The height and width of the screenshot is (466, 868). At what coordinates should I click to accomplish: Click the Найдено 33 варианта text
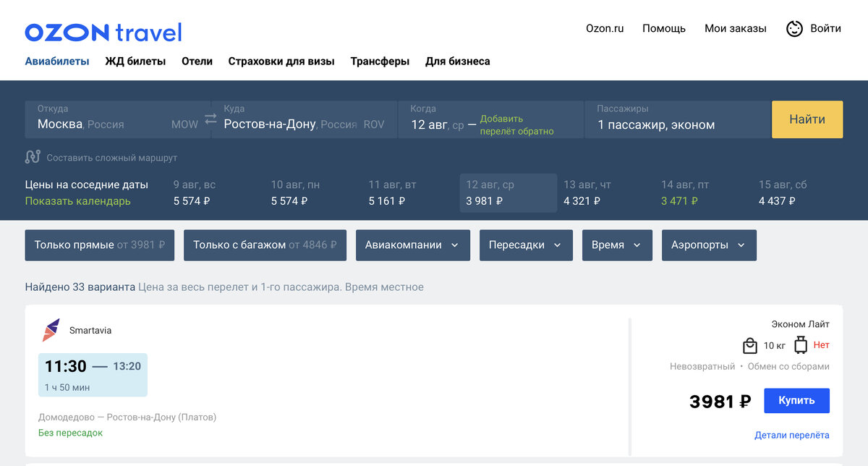[x=80, y=287]
